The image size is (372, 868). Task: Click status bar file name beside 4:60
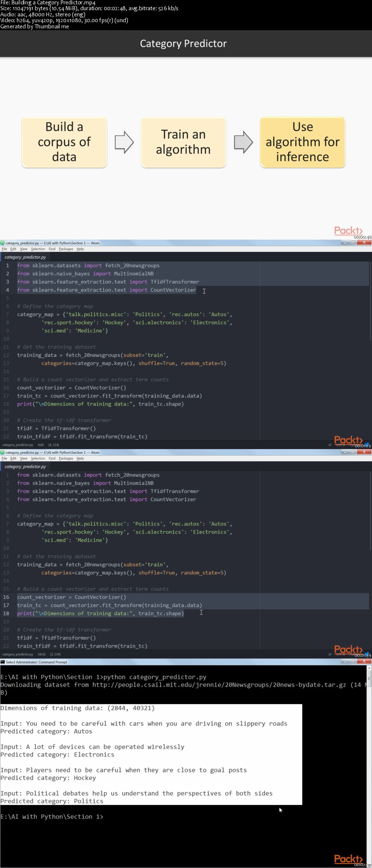[18, 445]
